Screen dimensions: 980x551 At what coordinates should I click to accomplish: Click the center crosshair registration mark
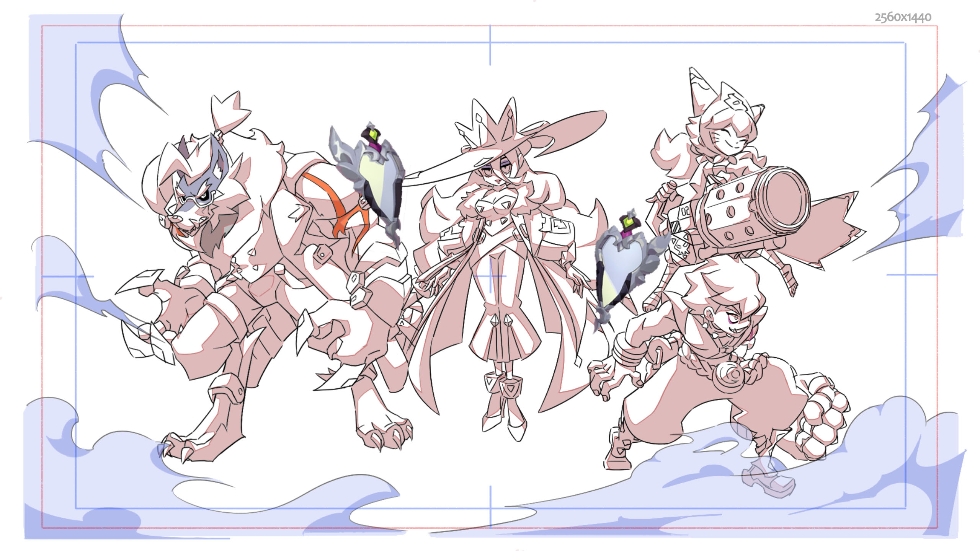coord(490,275)
